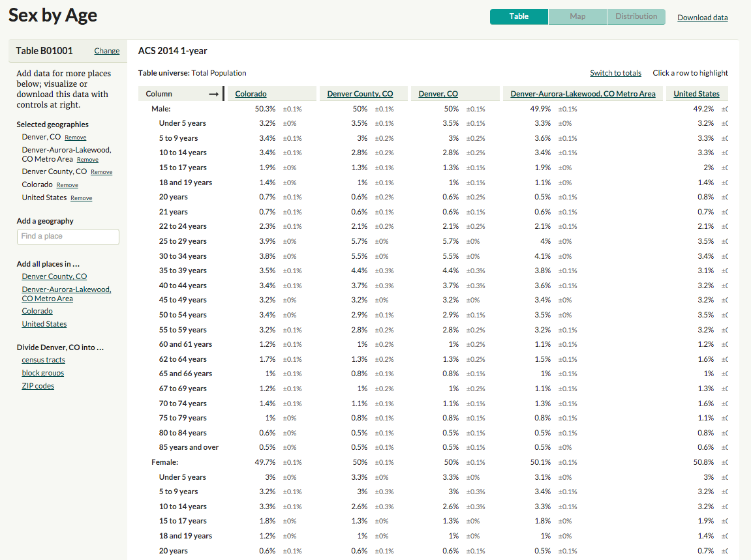Remove Denver-Aurora-Lakewood Metro Area geography
Image resolution: width=751 pixels, height=560 pixels.
pyautogui.click(x=87, y=160)
